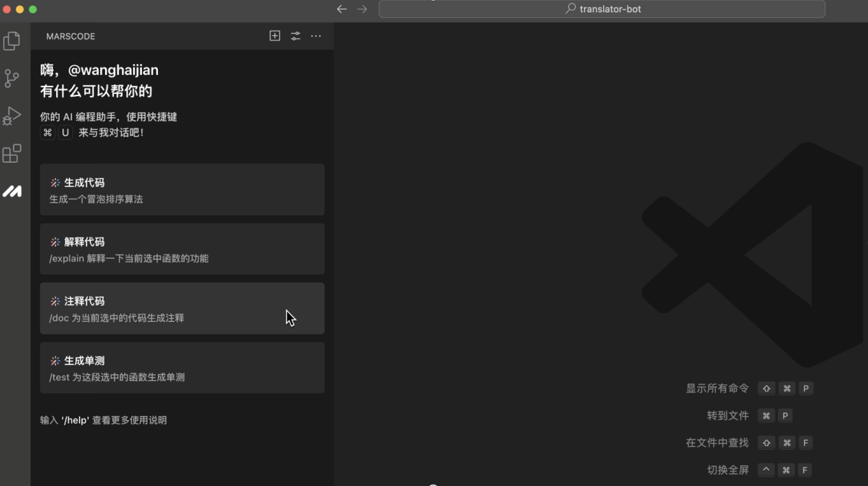The image size is (868, 486).
Task: Minimize the window with yellow button
Action: click(x=20, y=9)
